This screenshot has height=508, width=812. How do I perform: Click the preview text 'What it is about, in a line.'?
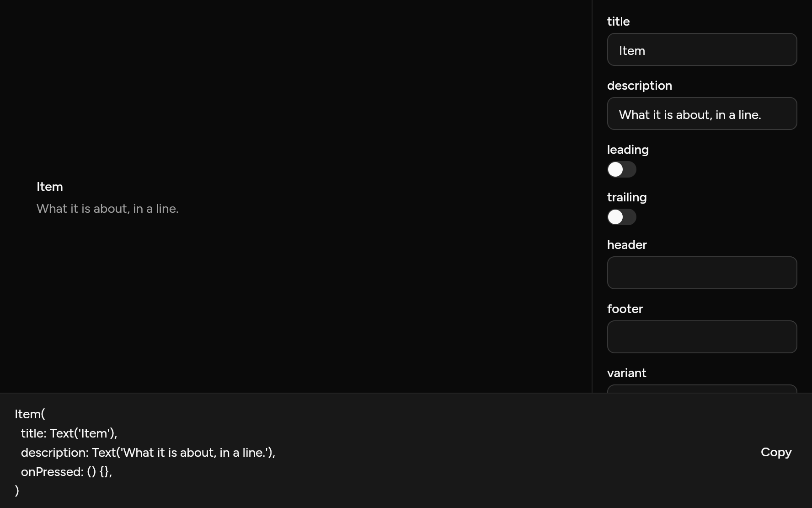click(107, 209)
